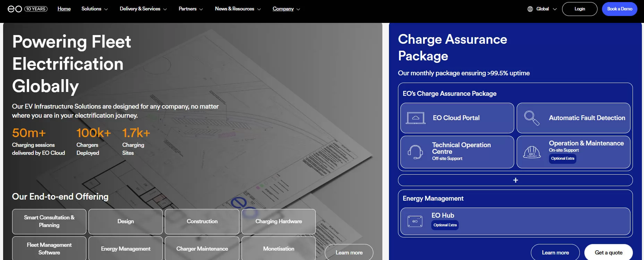The height and width of the screenshot is (260, 644).
Task: Open the EO Cloud Portal card
Action: 457,118
